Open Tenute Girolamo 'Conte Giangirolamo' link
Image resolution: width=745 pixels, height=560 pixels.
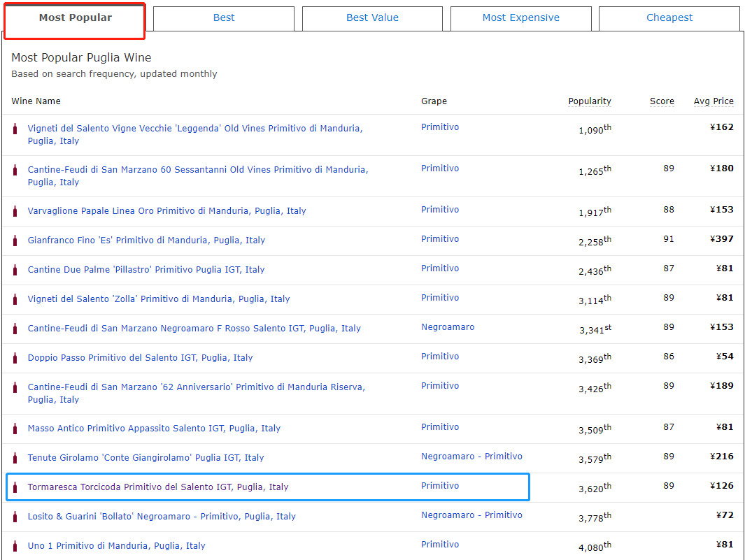click(x=146, y=458)
